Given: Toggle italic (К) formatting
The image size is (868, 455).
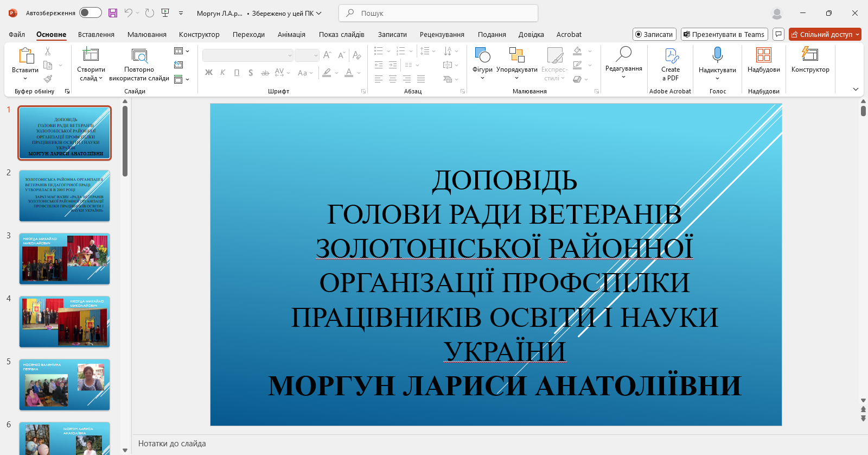Looking at the screenshot, I should (x=222, y=73).
